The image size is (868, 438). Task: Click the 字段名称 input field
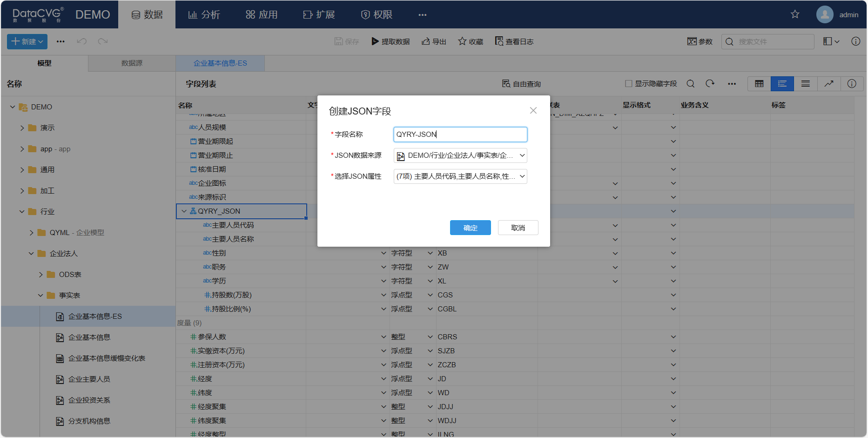(460, 135)
